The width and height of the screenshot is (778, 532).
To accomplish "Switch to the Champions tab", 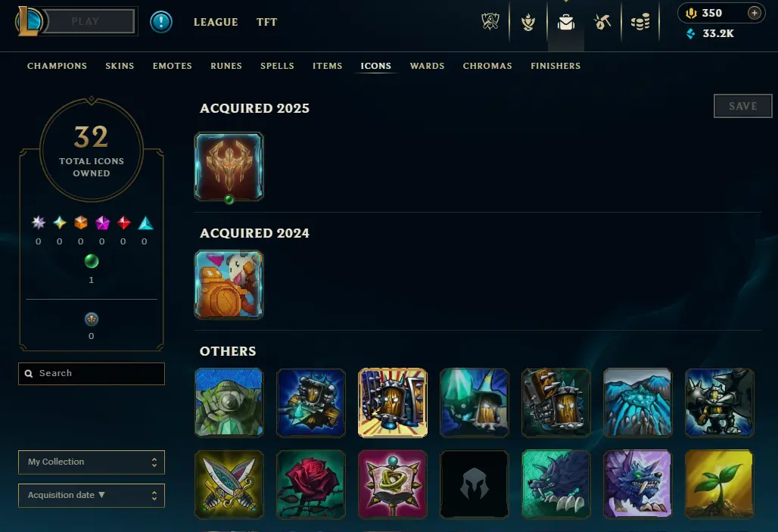I will pos(57,66).
